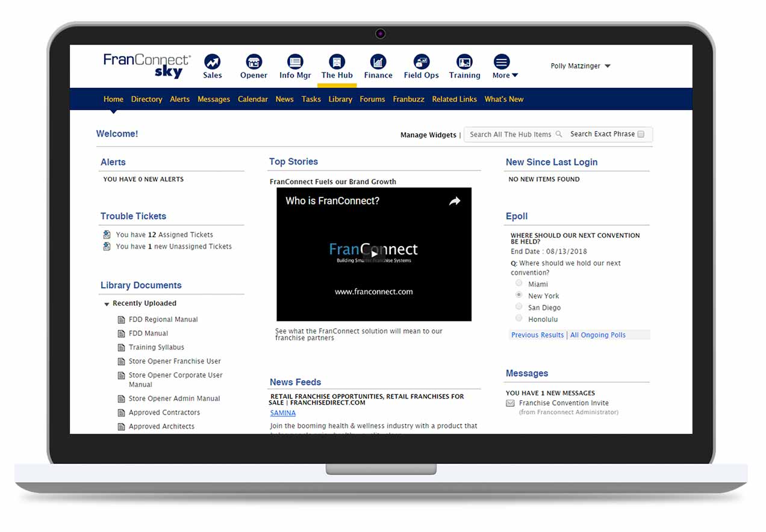This screenshot has height=532, width=766.
Task: Click the Library Documents heading
Action: (x=141, y=285)
